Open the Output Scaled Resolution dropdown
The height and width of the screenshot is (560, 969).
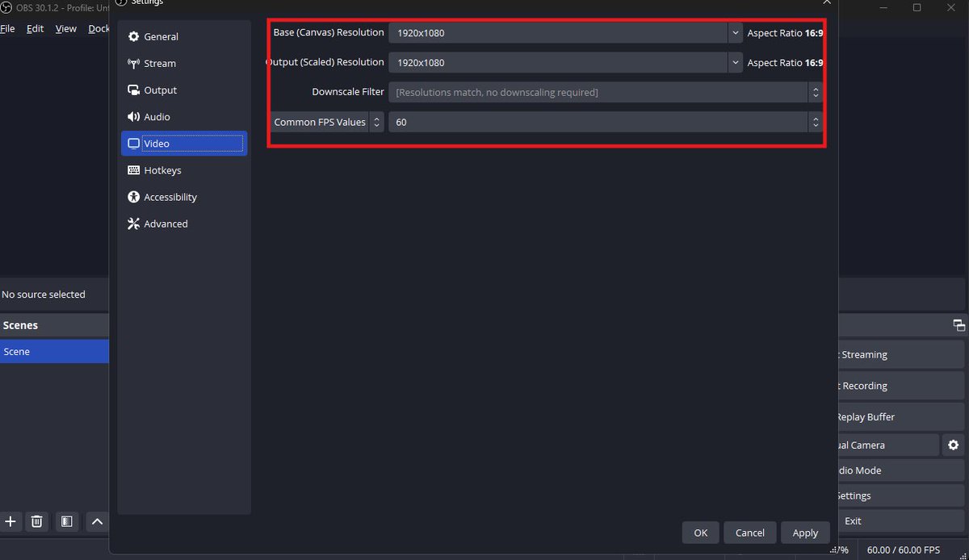tap(734, 62)
